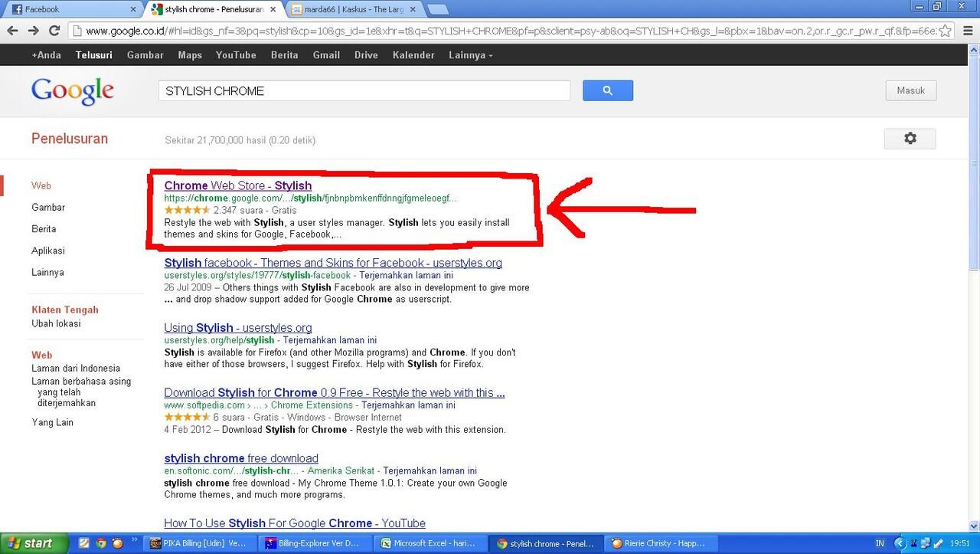Viewport: 980px width, 554px height.
Task: Filter by Laman berbahasa asing yang diterjemahkan
Action: click(x=81, y=392)
